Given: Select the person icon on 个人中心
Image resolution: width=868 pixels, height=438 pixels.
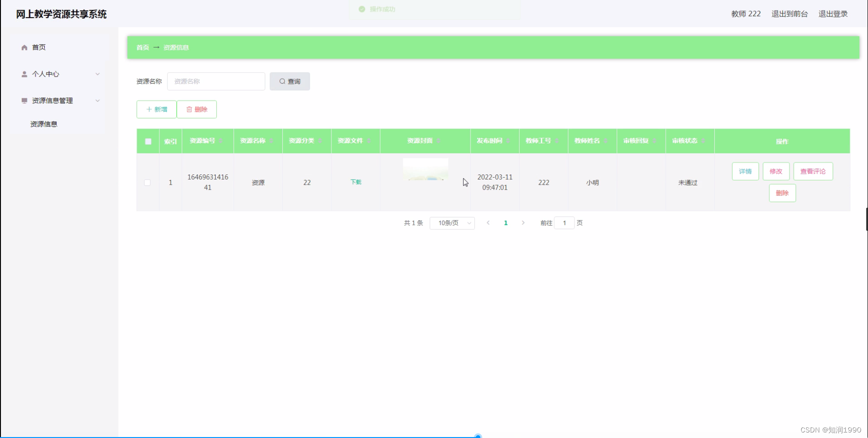Looking at the screenshot, I should 24,74.
